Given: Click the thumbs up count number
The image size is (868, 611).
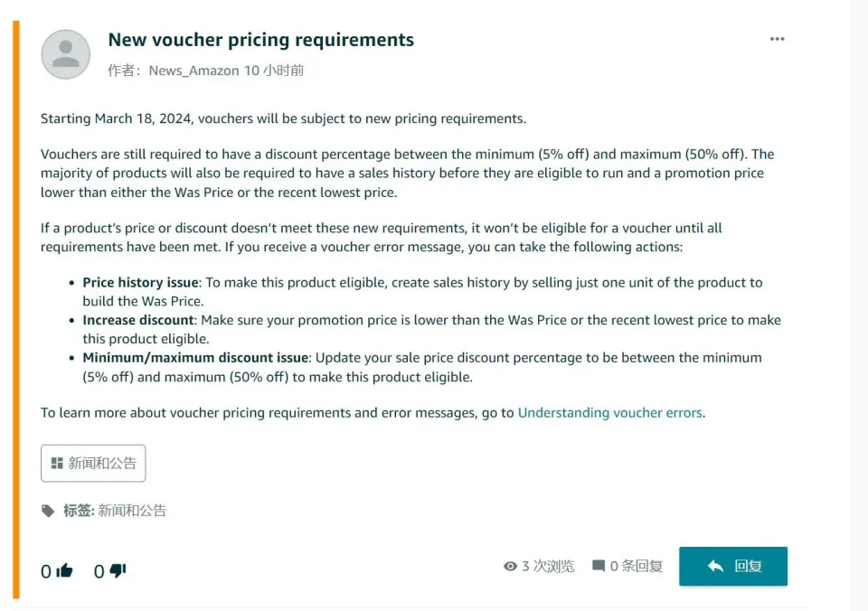Looking at the screenshot, I should pyautogui.click(x=46, y=572).
